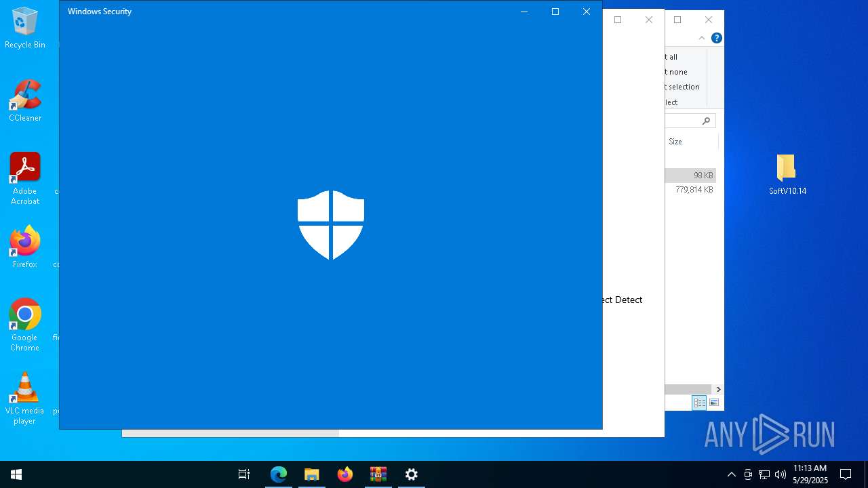The image size is (868, 488).
Task: Open the network status tray icon
Action: (764, 474)
